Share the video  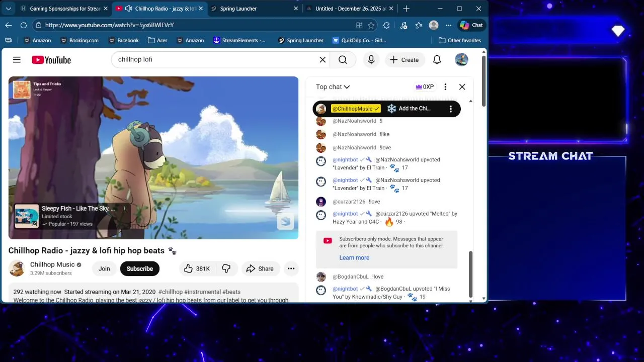point(260,268)
